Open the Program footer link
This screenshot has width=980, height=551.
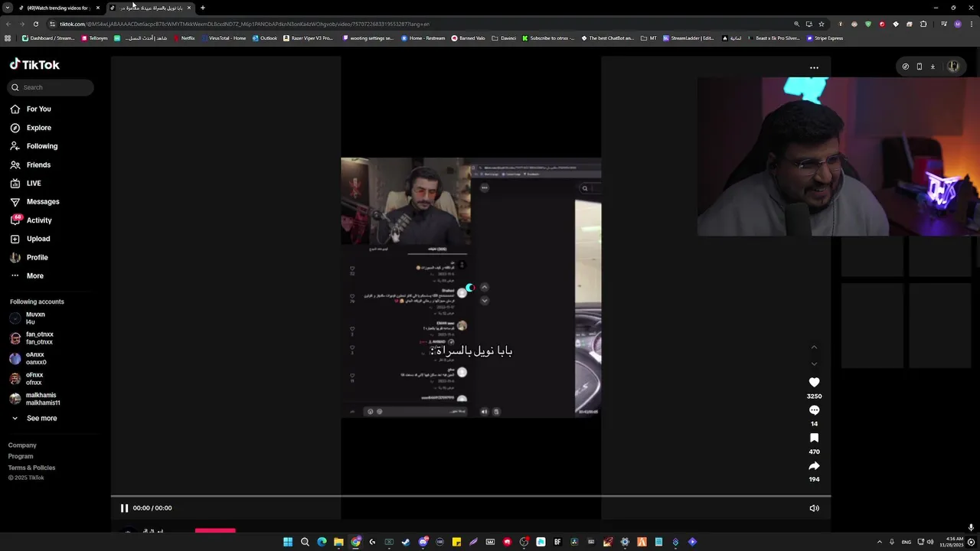click(21, 456)
